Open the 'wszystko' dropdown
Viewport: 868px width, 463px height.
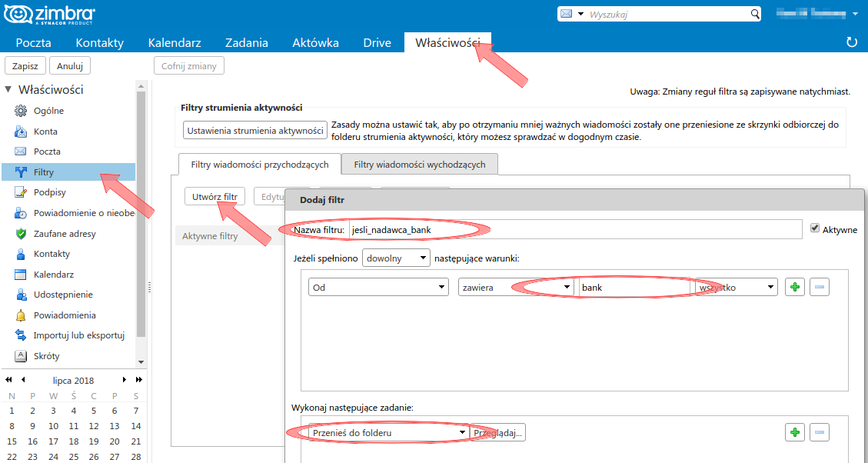pos(737,287)
